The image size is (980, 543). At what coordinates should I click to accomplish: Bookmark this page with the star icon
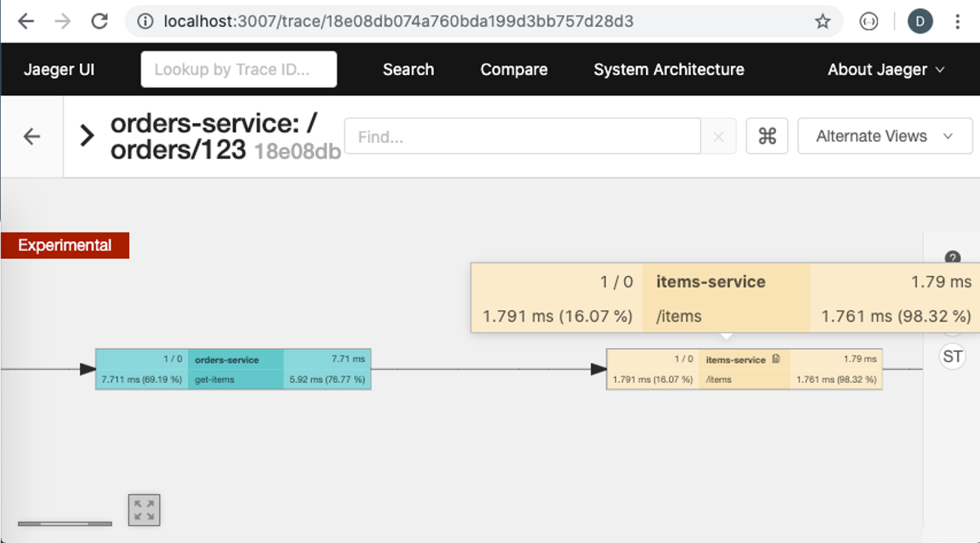(x=822, y=21)
